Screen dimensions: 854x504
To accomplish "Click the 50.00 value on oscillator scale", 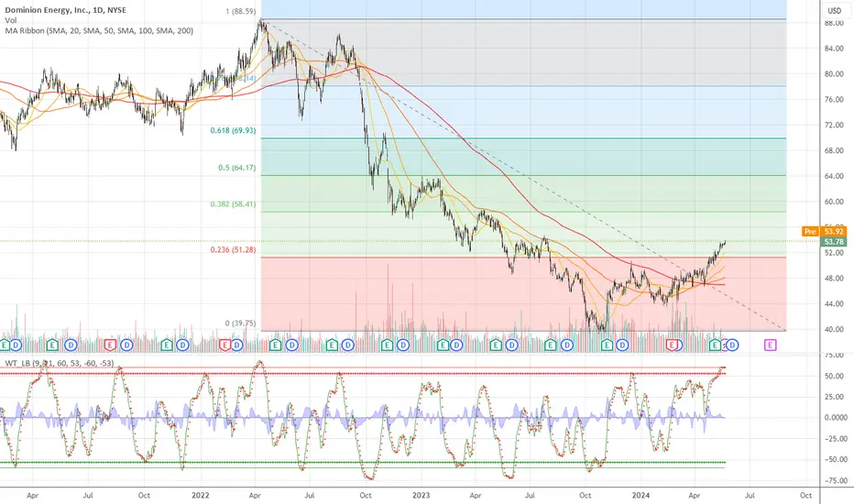I will 836,376.
